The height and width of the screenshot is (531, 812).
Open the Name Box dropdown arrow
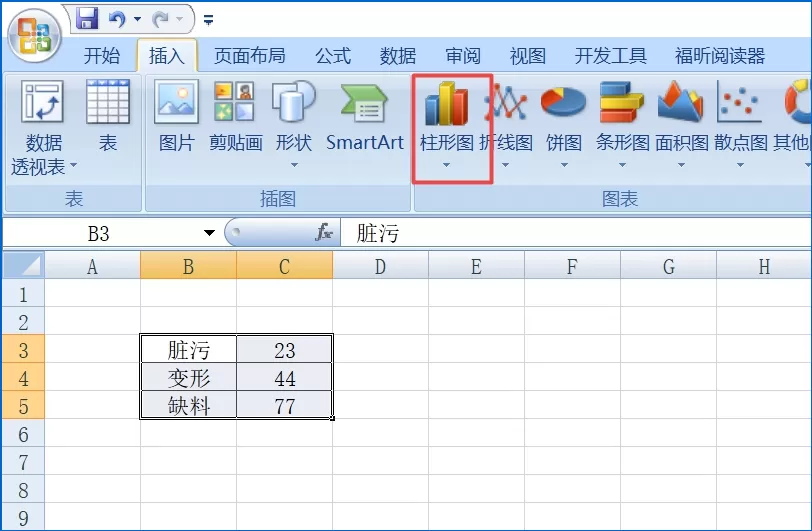click(x=209, y=233)
